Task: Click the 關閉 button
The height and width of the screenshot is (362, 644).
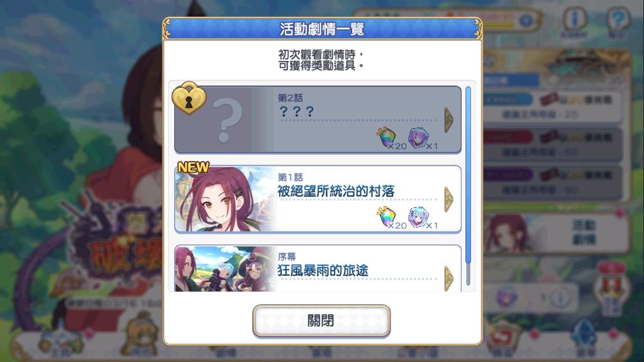Action: tap(321, 321)
